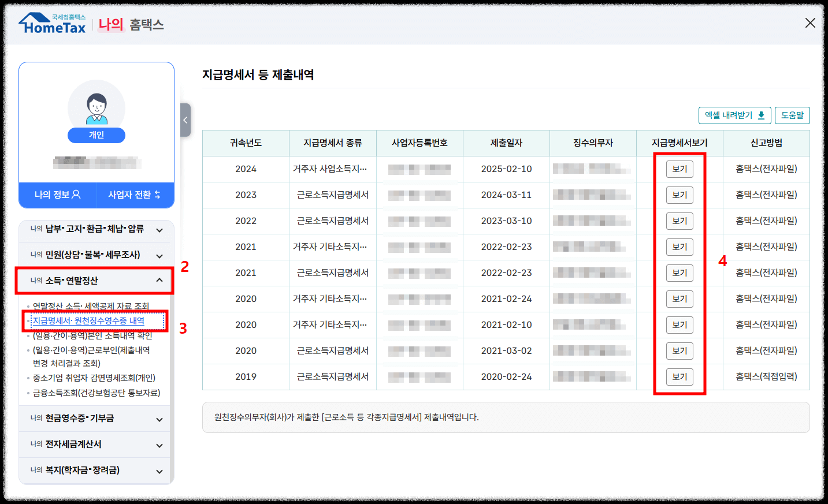Open the 도움말 help panel
Viewport: 828px width, 504px height.
(792, 115)
